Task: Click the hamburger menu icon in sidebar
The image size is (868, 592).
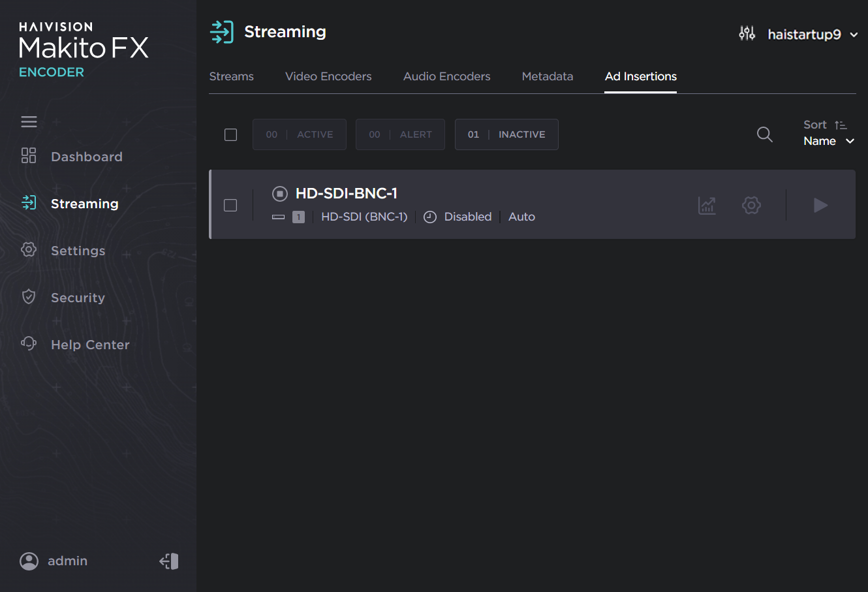Action: click(29, 122)
